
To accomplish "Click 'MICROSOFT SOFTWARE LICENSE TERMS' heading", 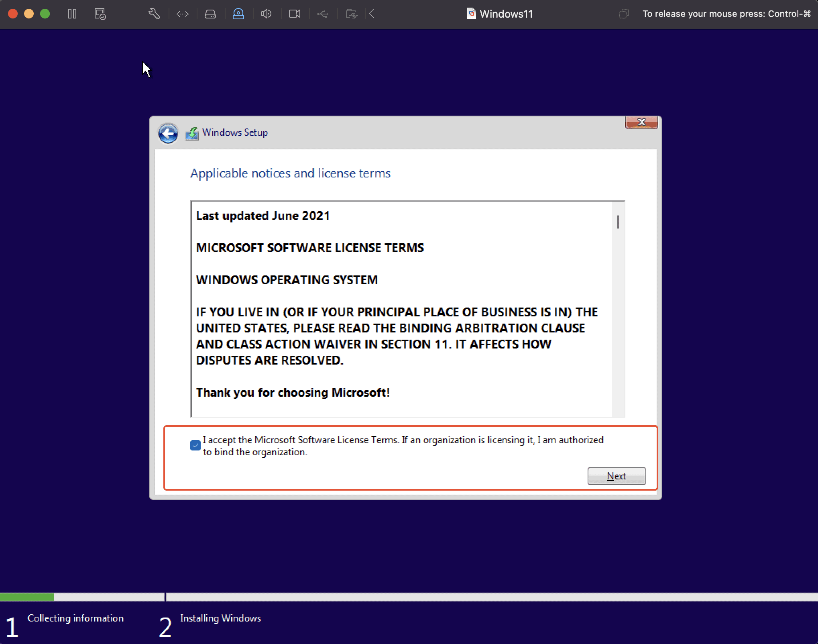I will 310,248.
